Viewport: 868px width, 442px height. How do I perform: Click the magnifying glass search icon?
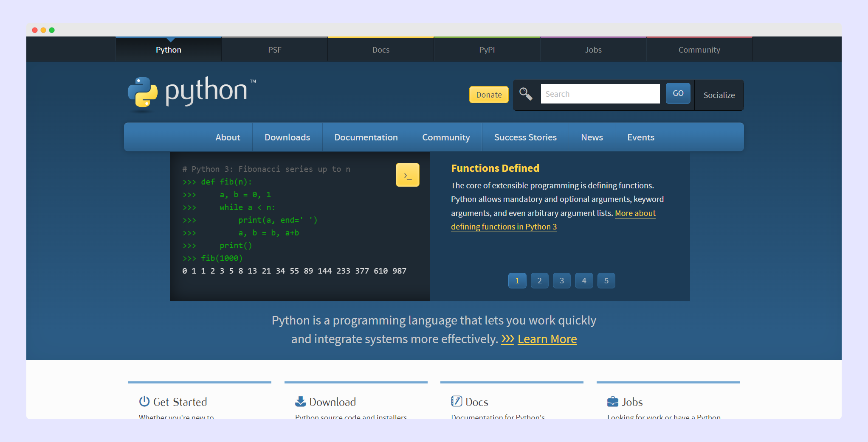(526, 94)
